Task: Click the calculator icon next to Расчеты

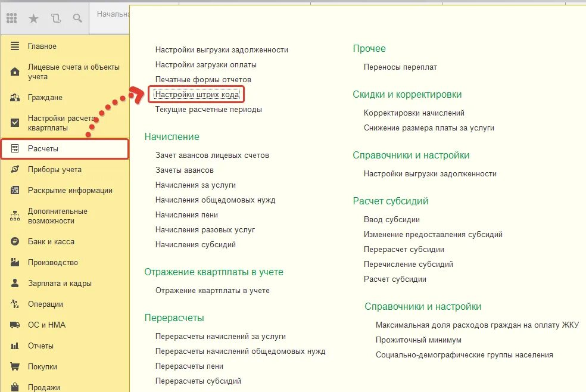Action: tap(15, 148)
